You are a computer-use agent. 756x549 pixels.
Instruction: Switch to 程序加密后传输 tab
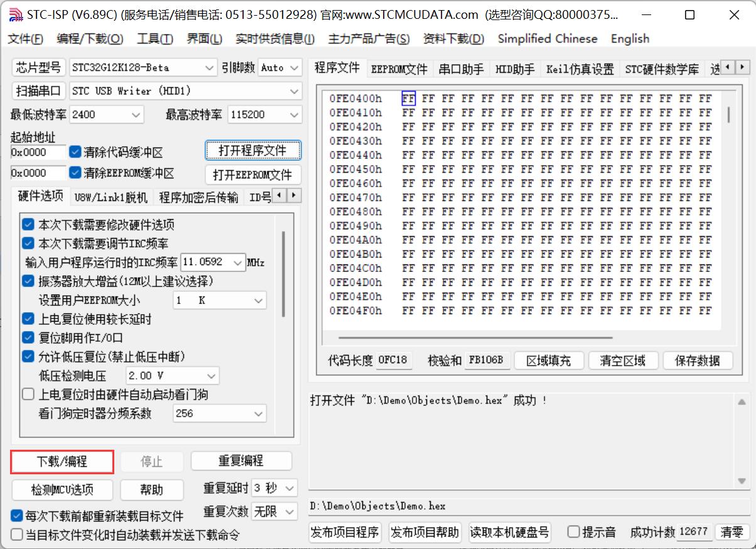(x=198, y=197)
